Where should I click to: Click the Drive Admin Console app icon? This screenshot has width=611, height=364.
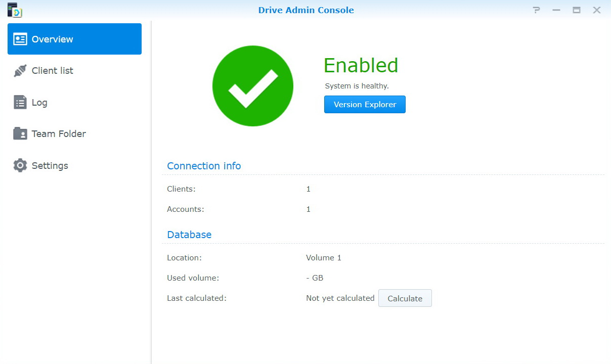coord(15,10)
